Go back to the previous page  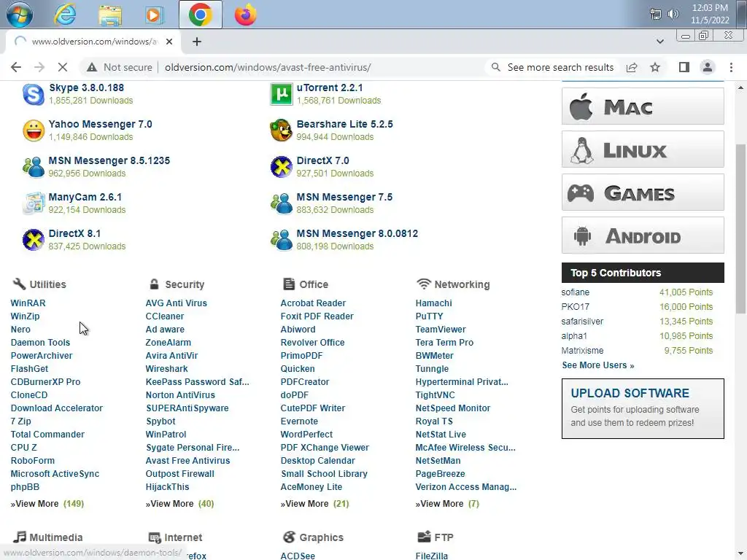(16, 67)
